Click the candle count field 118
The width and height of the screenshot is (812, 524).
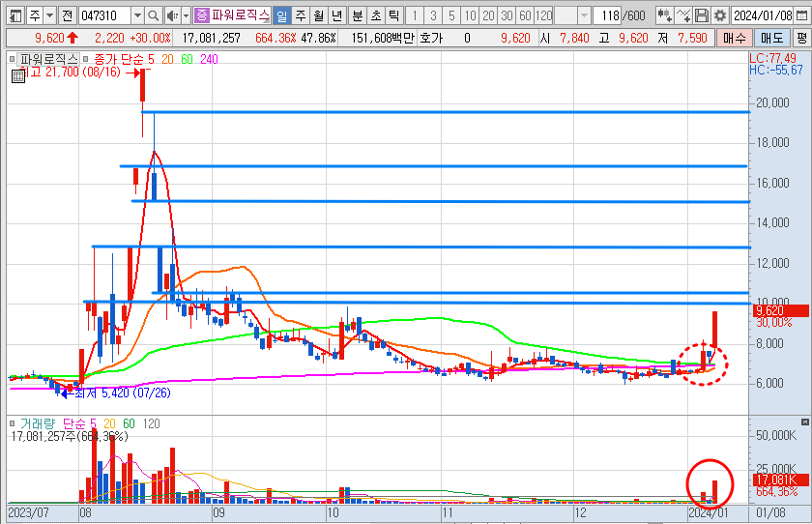[x=607, y=16]
